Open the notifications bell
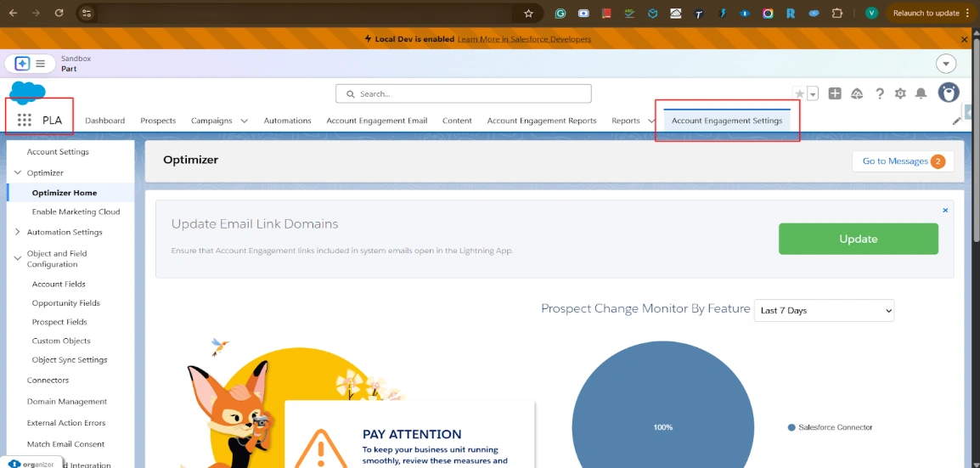 point(921,93)
